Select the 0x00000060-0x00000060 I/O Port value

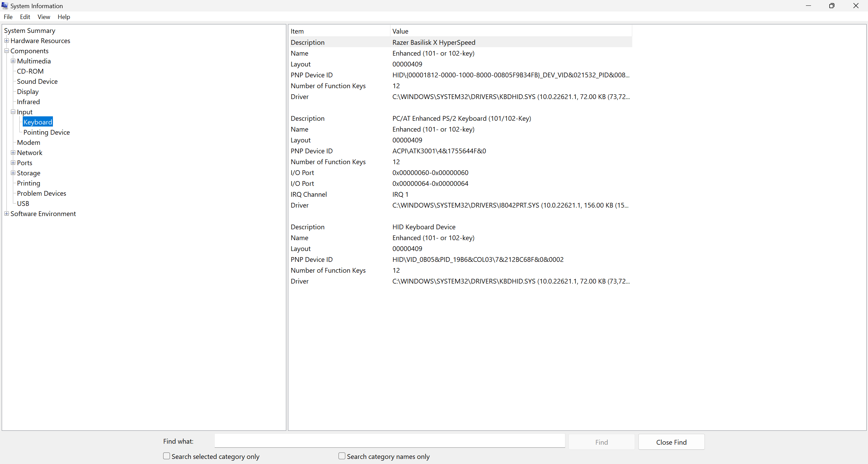[x=430, y=173]
